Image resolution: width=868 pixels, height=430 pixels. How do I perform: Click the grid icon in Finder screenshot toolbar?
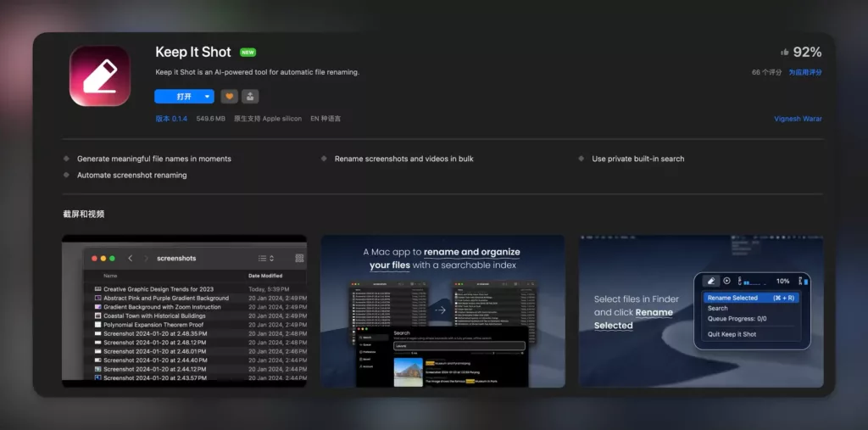coord(299,258)
